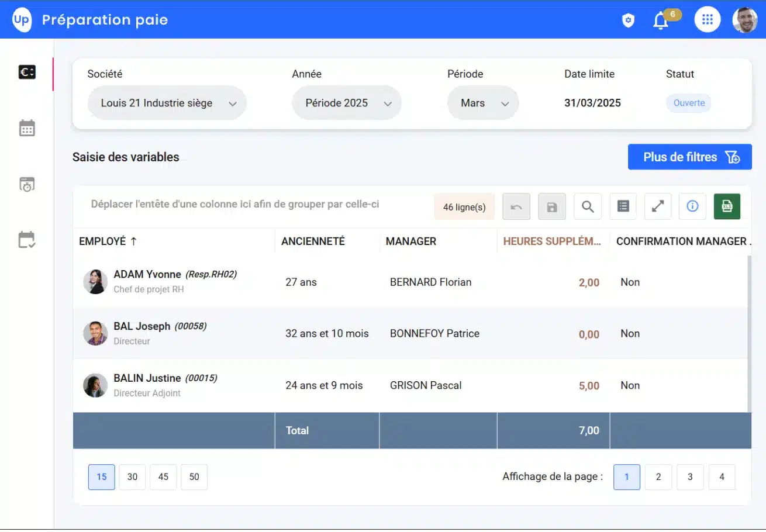Export the table to Excel
Screen dimensions: 766x532
(x=727, y=206)
